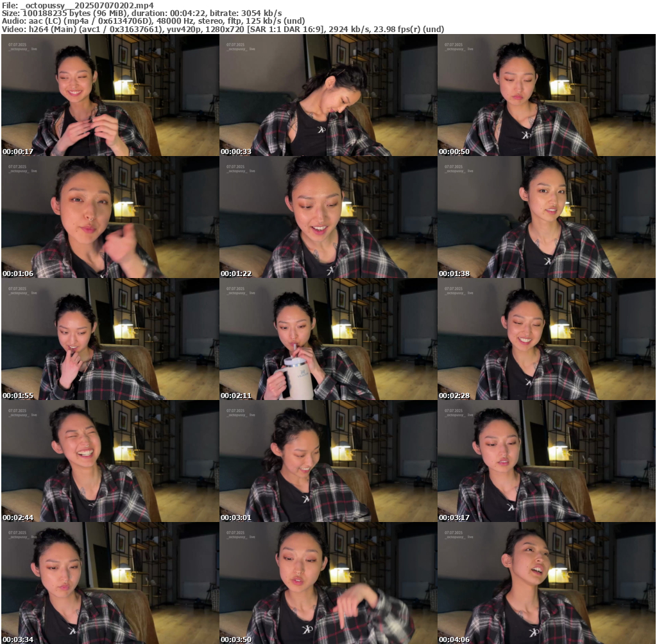Screen dimensions: 657x644
Task: Pick the frame labeled 00:03:34
Action: tap(110, 583)
